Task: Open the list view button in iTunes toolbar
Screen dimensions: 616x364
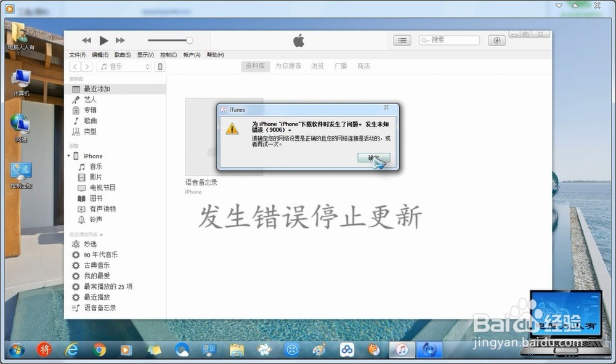Action: point(402,40)
